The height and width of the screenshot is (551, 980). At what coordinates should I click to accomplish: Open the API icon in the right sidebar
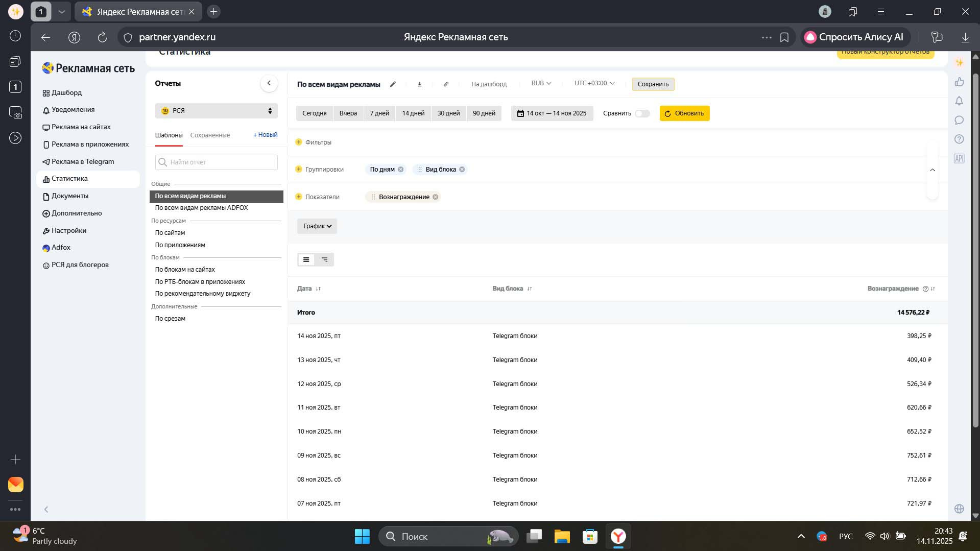point(959,159)
